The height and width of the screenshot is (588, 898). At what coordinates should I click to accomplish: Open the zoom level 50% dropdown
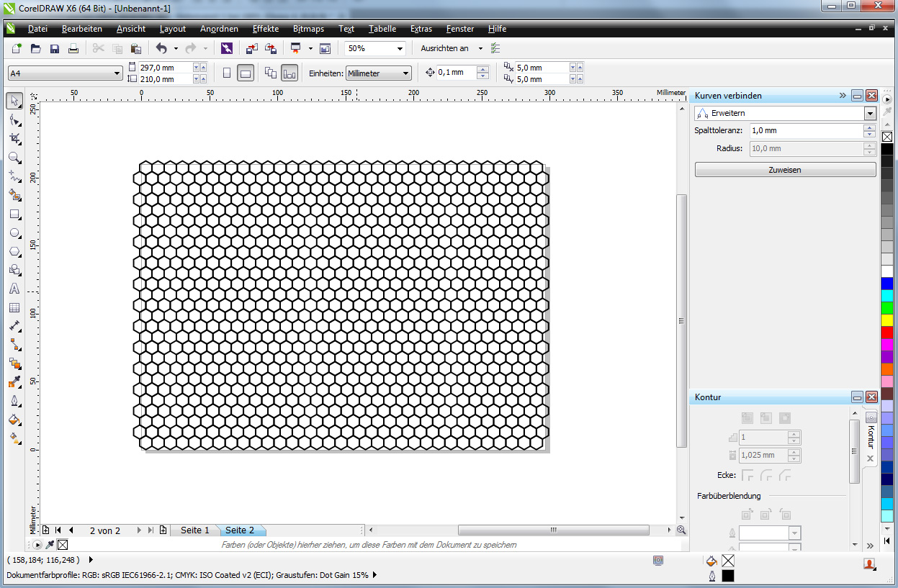pos(400,48)
